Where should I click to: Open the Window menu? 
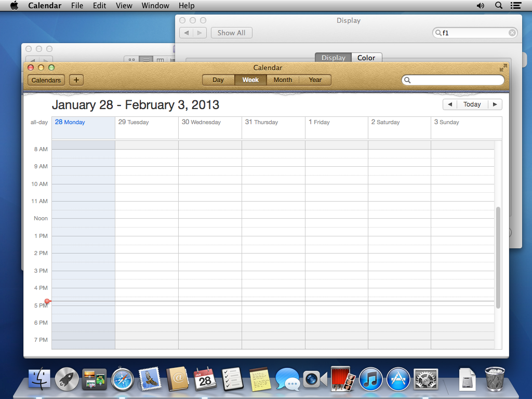pos(155,5)
